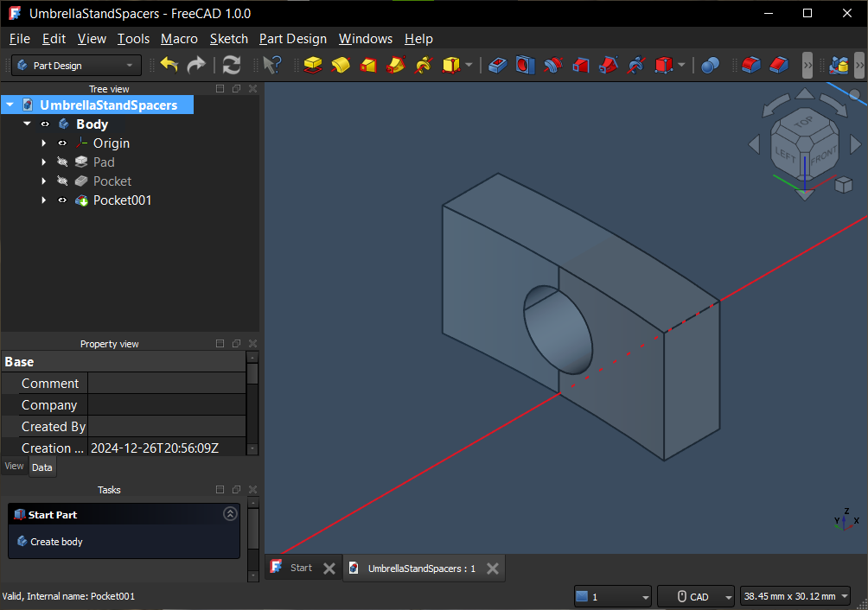Click the Additive Primitive yellow box icon
This screenshot has width=868, height=610.
point(451,66)
